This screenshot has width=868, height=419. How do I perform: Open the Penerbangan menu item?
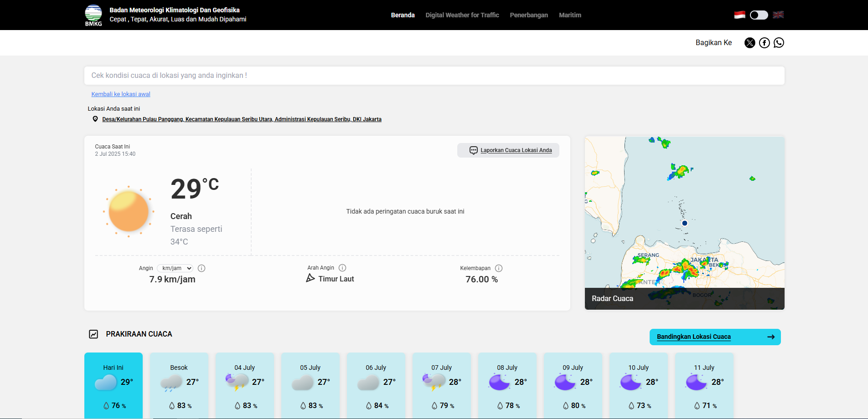(529, 15)
